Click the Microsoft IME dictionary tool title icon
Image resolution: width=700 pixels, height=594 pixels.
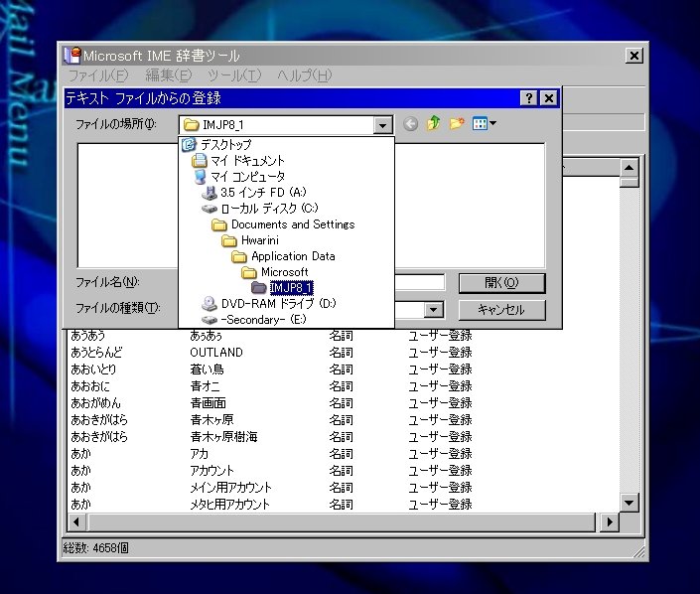(72, 55)
